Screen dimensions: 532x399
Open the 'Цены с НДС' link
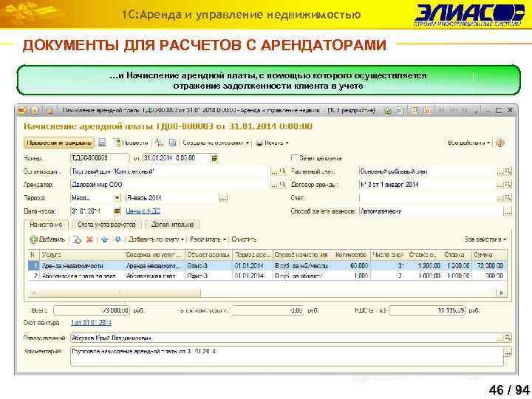pos(143,211)
